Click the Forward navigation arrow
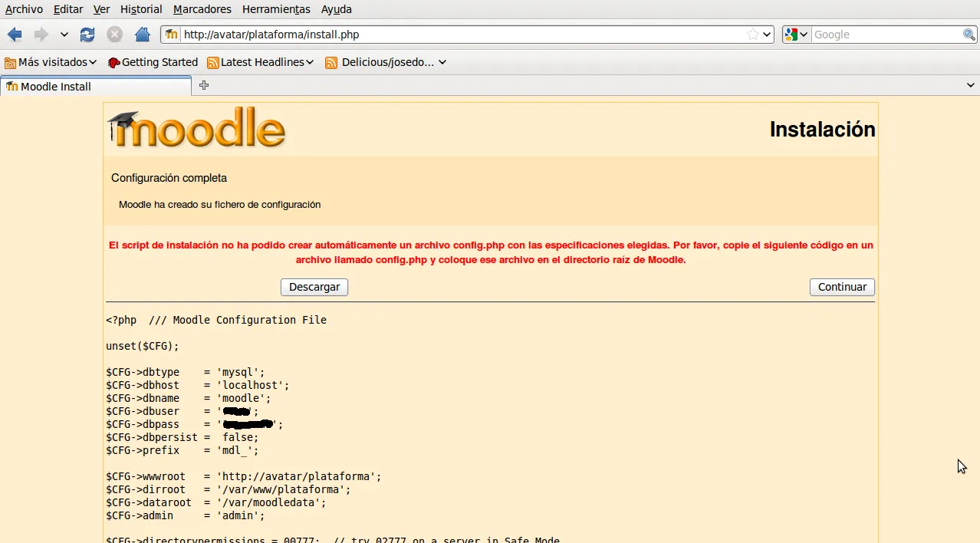Image resolution: width=980 pixels, height=543 pixels. pos(41,35)
